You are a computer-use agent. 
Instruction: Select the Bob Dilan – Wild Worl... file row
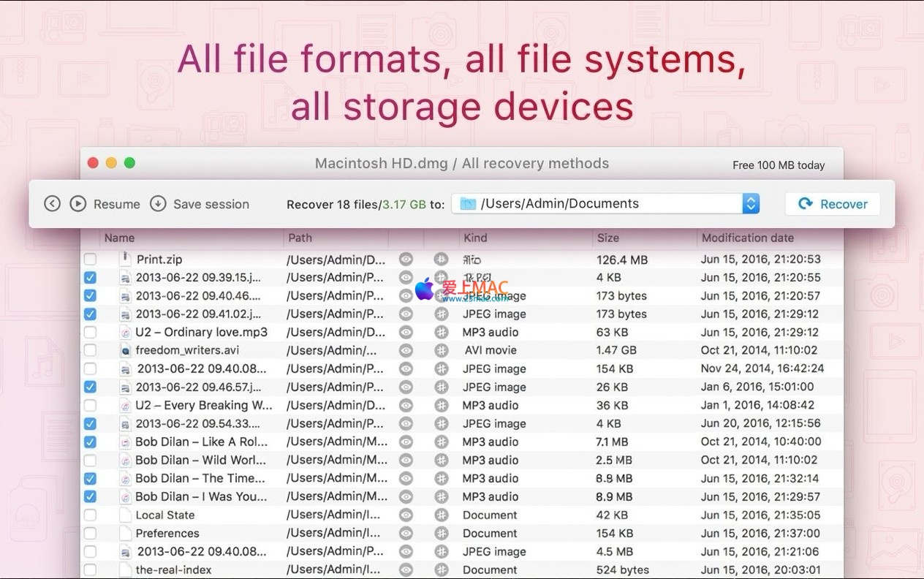[x=201, y=460]
